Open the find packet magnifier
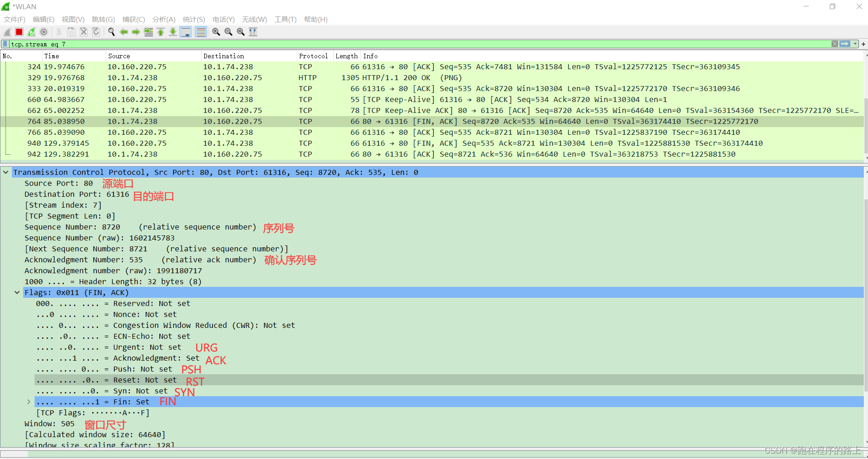This screenshot has width=868, height=459. pos(111,32)
